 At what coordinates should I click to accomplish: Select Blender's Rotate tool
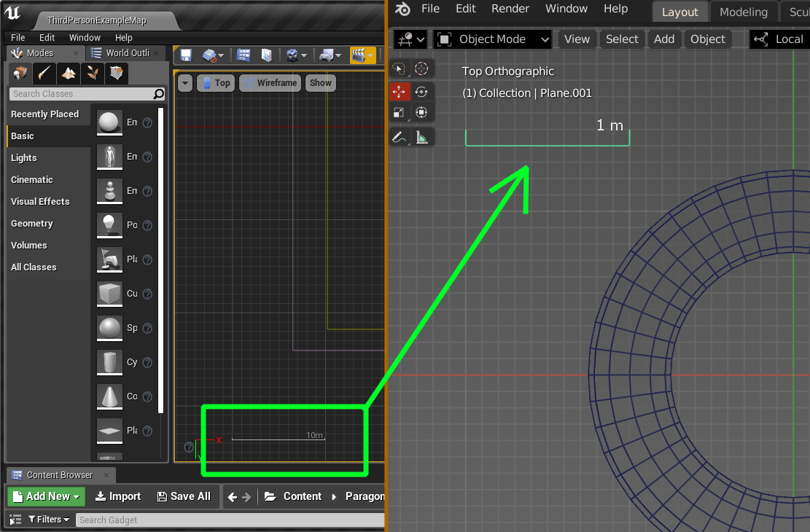coord(421,92)
